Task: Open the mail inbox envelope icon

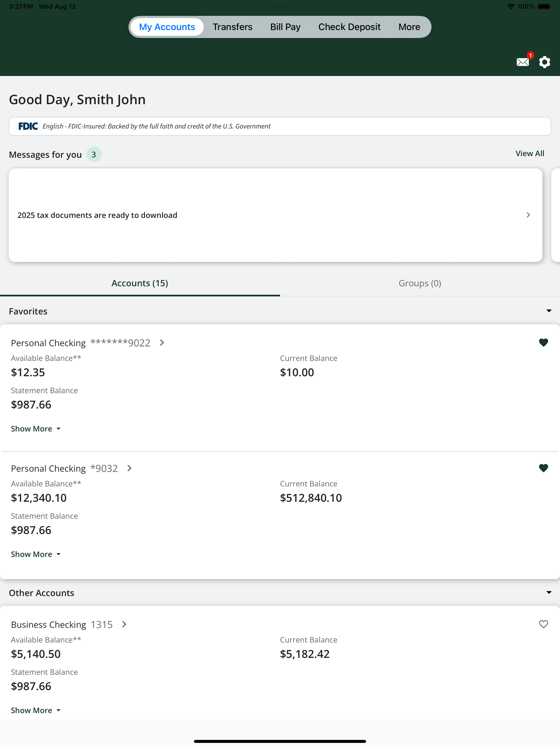Action: tap(523, 62)
